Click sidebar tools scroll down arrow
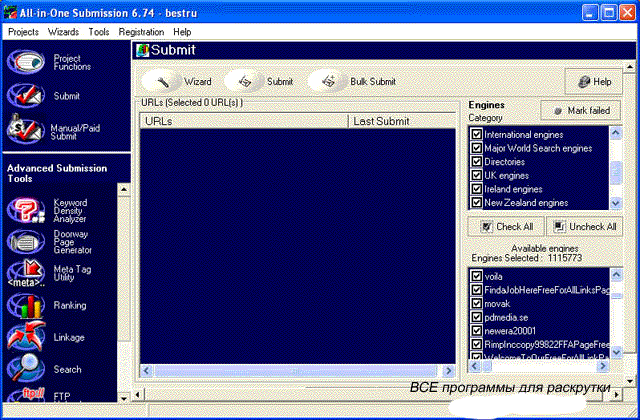The image size is (640, 420). [124, 398]
